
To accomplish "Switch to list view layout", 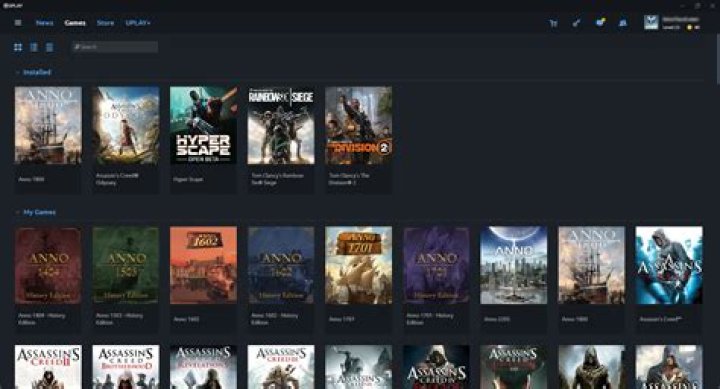I will pos(34,47).
